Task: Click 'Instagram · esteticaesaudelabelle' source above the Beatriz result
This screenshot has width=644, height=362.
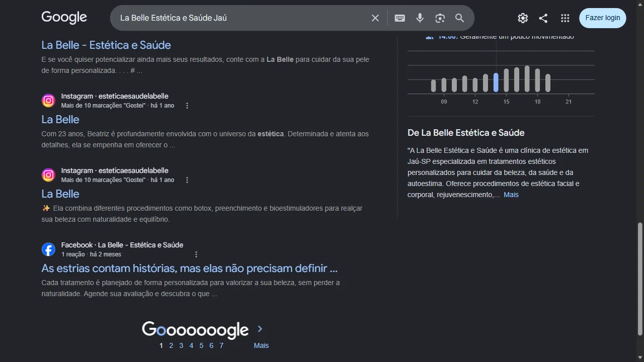Action: tap(115, 96)
